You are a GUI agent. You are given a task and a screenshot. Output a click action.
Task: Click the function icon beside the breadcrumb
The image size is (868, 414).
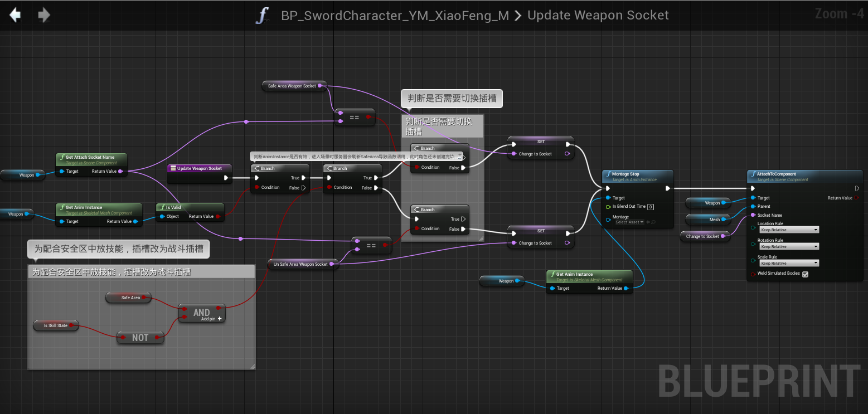pyautogui.click(x=263, y=16)
